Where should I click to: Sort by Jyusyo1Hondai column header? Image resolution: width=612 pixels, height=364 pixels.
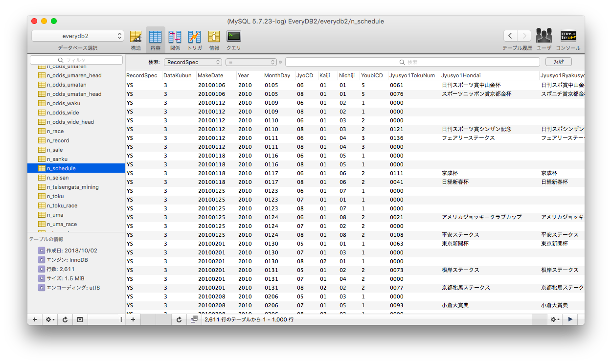[x=489, y=75]
